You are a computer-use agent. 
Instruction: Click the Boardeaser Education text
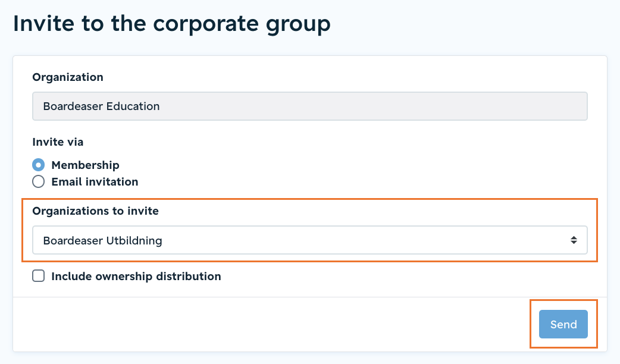(101, 106)
